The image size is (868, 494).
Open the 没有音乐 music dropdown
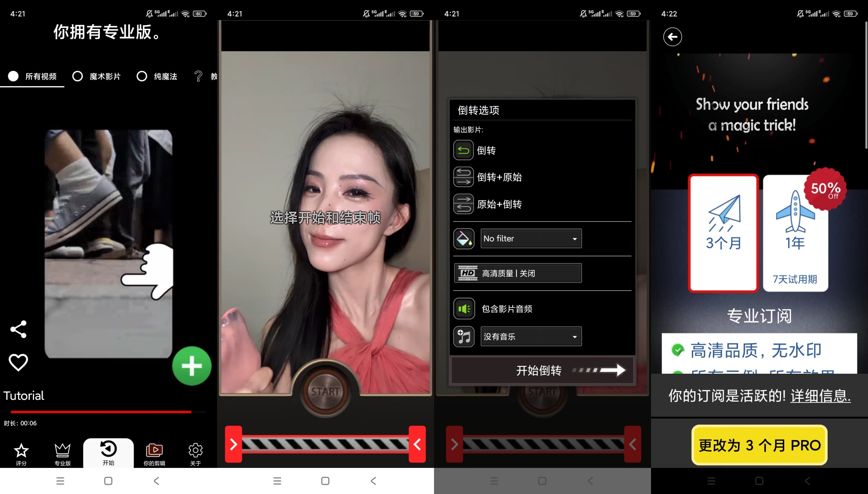click(531, 337)
